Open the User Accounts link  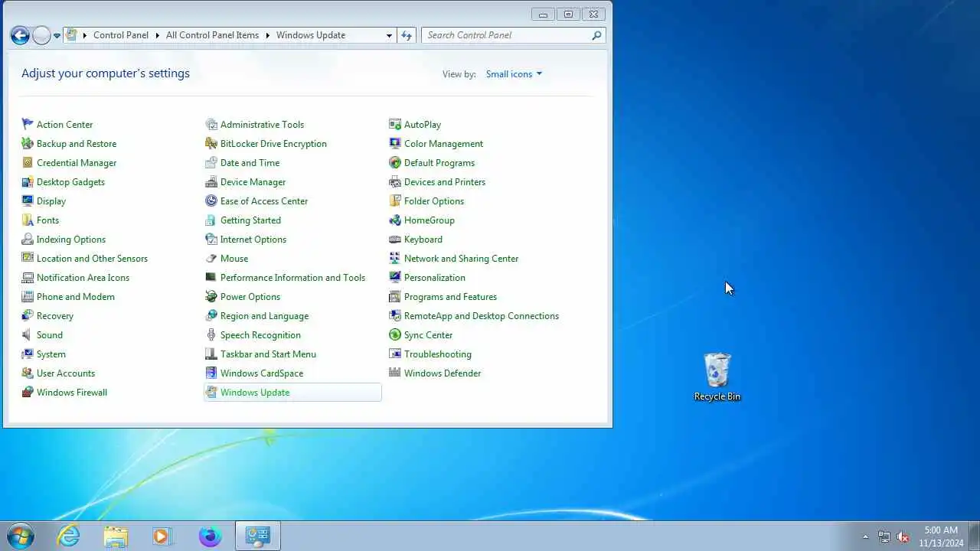pos(66,373)
